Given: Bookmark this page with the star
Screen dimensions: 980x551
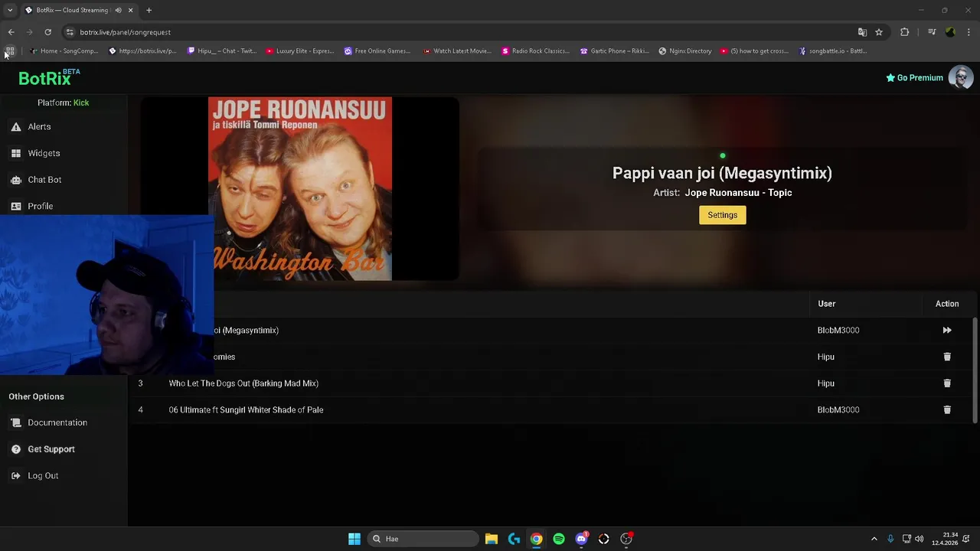Looking at the screenshot, I should pyautogui.click(x=879, y=32).
